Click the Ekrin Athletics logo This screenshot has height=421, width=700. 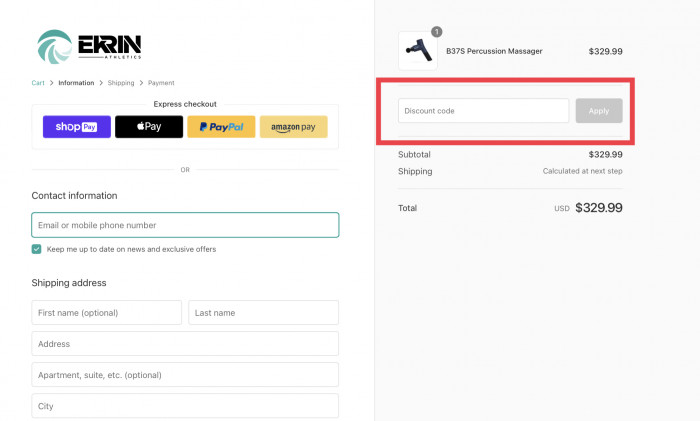89,46
